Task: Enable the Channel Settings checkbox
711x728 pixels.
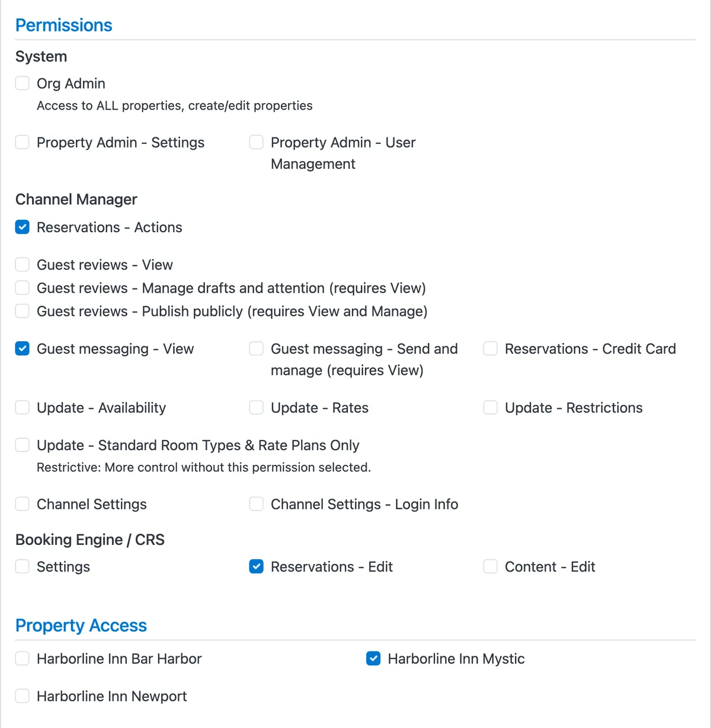Action: click(23, 504)
